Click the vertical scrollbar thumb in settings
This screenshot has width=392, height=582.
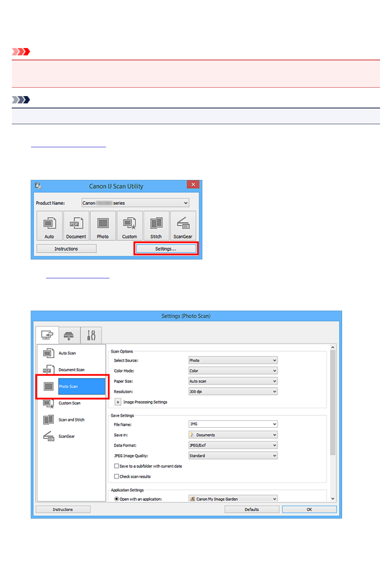[333, 402]
